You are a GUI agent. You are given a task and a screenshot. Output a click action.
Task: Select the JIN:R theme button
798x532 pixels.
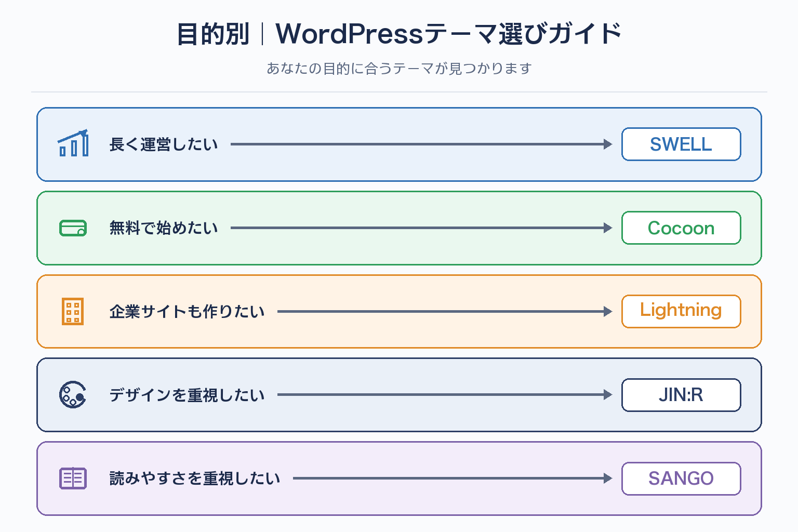681,395
